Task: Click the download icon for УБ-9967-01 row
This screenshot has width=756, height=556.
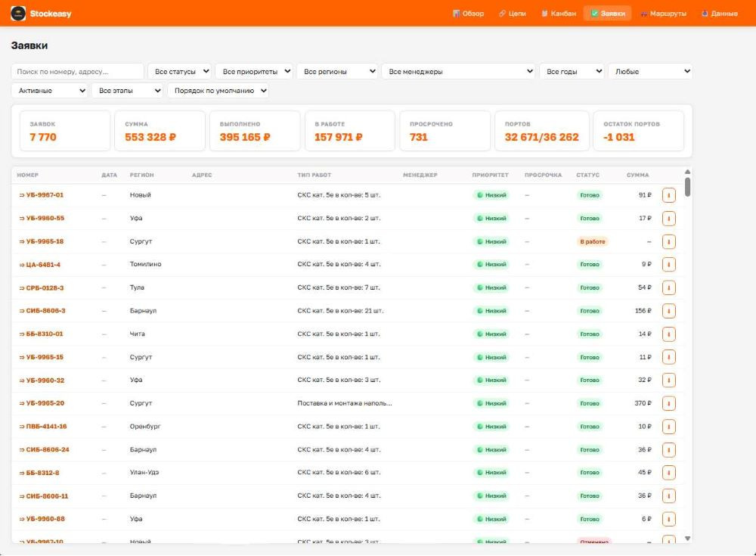Action: (669, 195)
